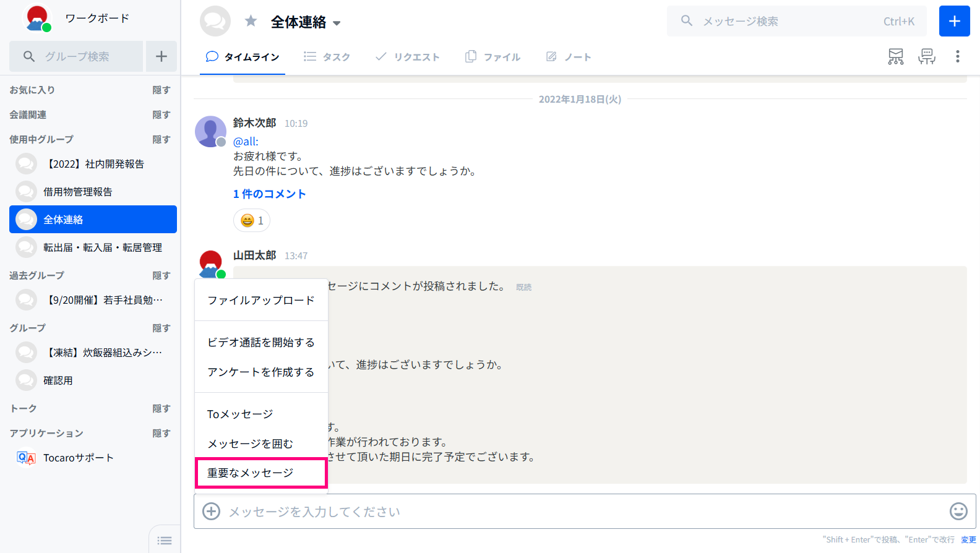Viewport: 980px width, 553px height.
Task: Open the 借用物管理報告 group
Action: (x=93, y=192)
